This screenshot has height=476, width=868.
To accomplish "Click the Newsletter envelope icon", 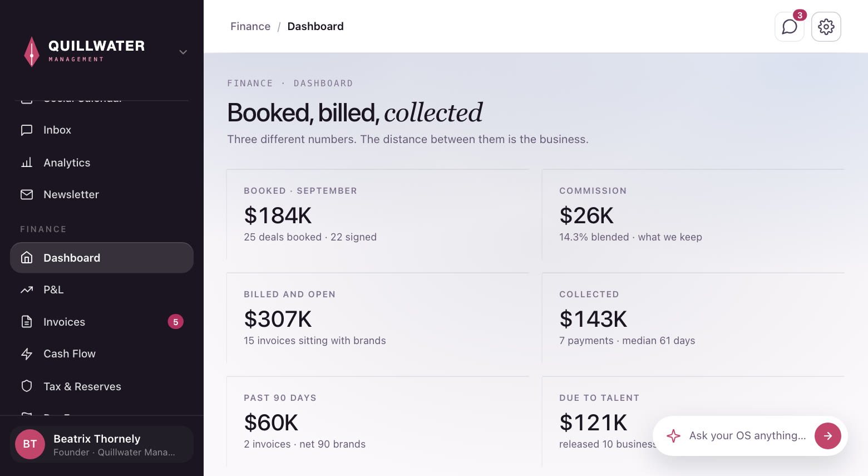I will tap(27, 194).
